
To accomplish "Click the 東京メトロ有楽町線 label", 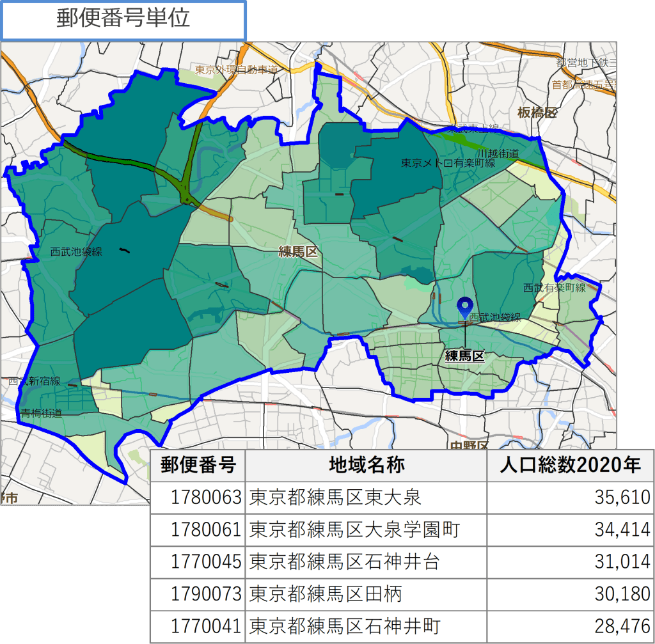I will pos(448,163).
